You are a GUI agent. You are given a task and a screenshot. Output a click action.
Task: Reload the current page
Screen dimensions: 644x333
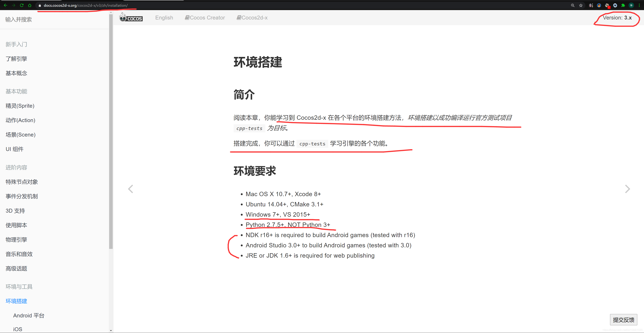point(22,5)
